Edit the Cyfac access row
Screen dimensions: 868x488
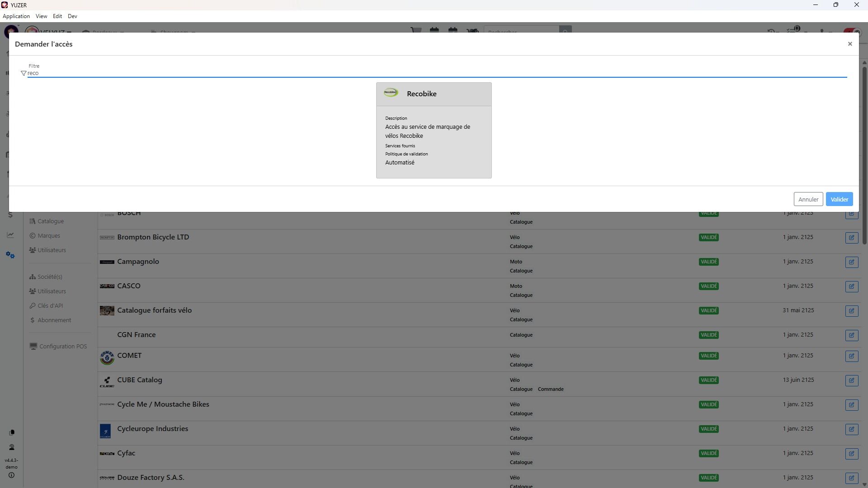coord(851,454)
